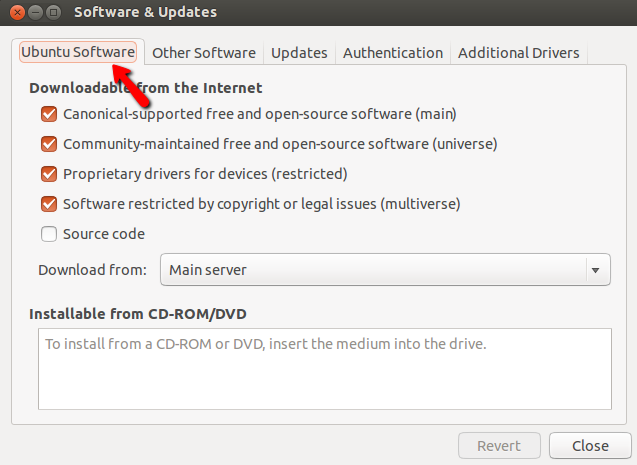The width and height of the screenshot is (637, 465).
Task: Click the Software & Updates title bar
Action: click(318, 13)
